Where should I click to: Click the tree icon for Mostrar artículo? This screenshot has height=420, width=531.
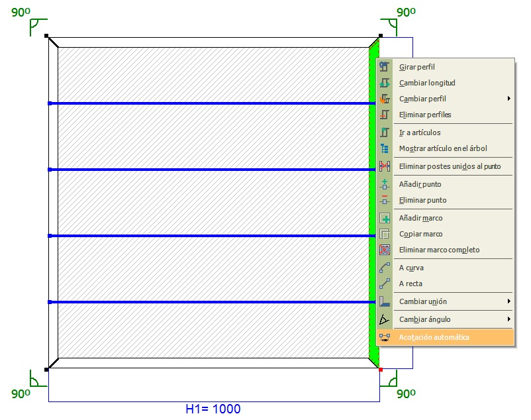point(385,148)
